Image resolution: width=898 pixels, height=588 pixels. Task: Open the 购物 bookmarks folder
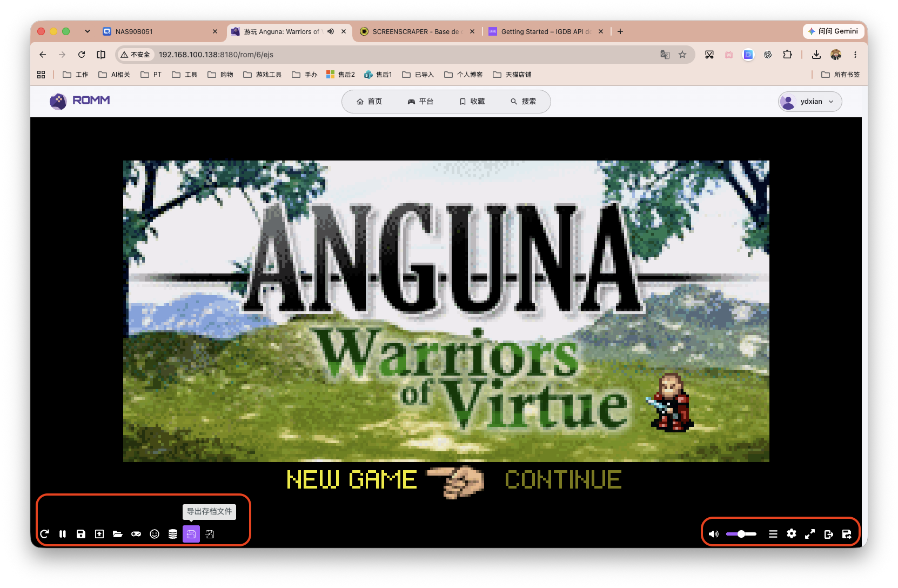click(220, 75)
